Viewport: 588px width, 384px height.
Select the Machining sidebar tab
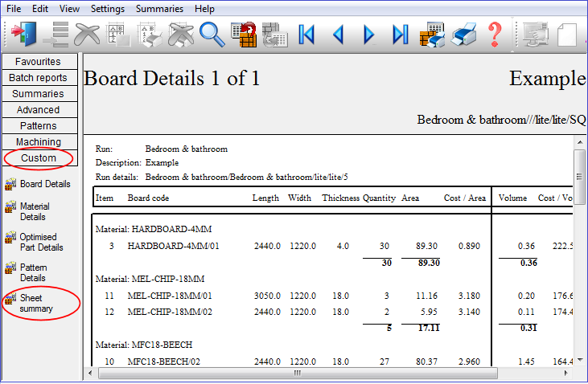(x=39, y=142)
